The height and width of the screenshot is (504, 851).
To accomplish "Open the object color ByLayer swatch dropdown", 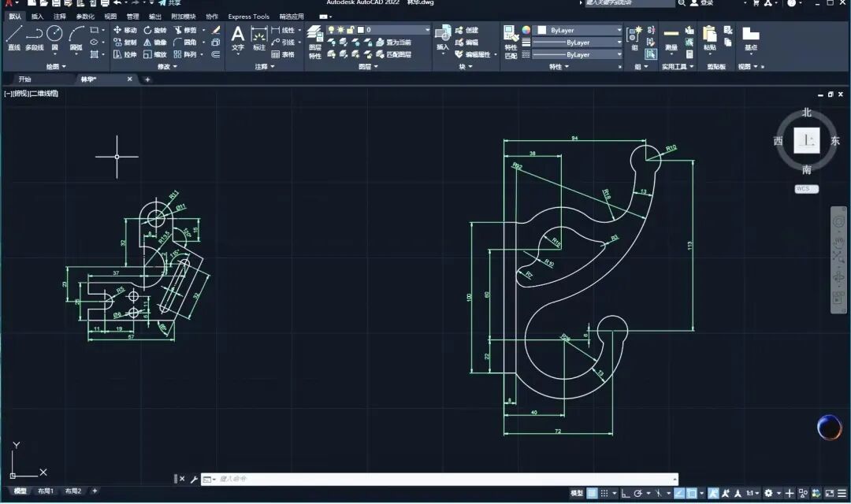I will pos(579,30).
